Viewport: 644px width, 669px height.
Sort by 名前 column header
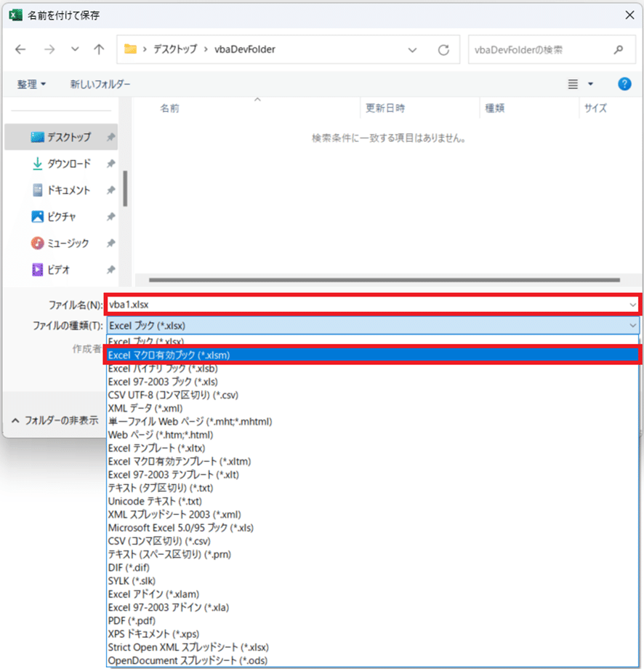point(170,108)
